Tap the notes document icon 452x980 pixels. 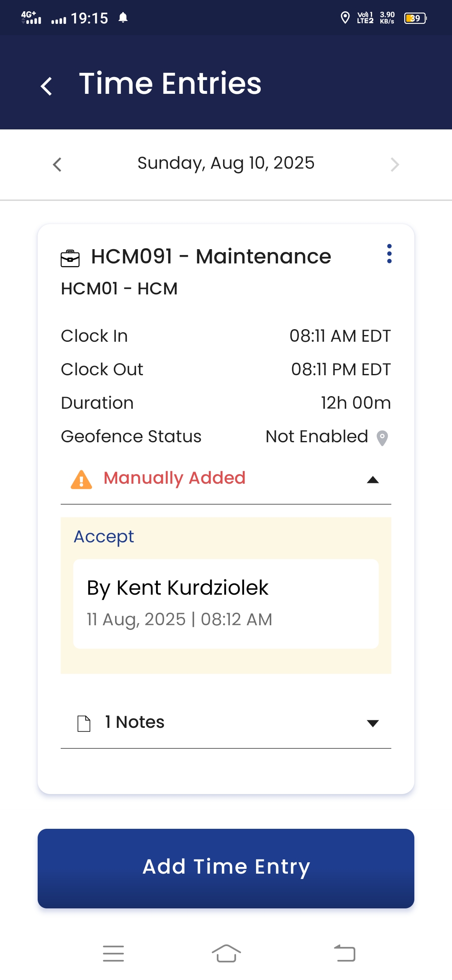pyautogui.click(x=84, y=723)
